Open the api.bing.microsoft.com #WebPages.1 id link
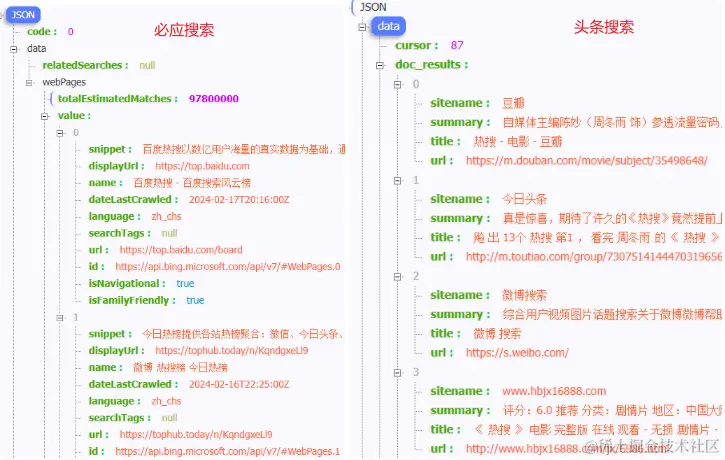725x460 pixels. 227,452
